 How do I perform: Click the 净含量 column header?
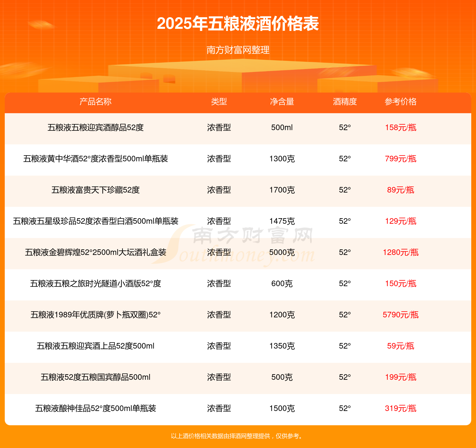[x=282, y=102]
